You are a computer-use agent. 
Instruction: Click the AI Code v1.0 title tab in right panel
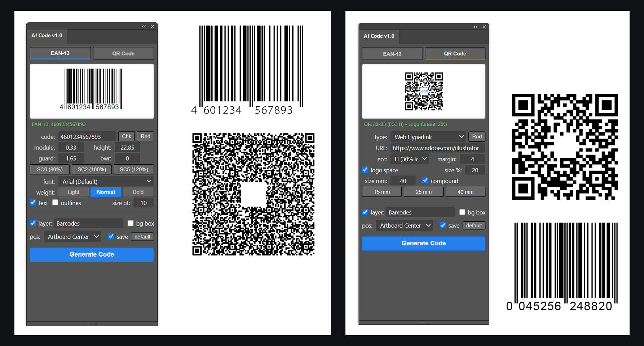point(379,36)
